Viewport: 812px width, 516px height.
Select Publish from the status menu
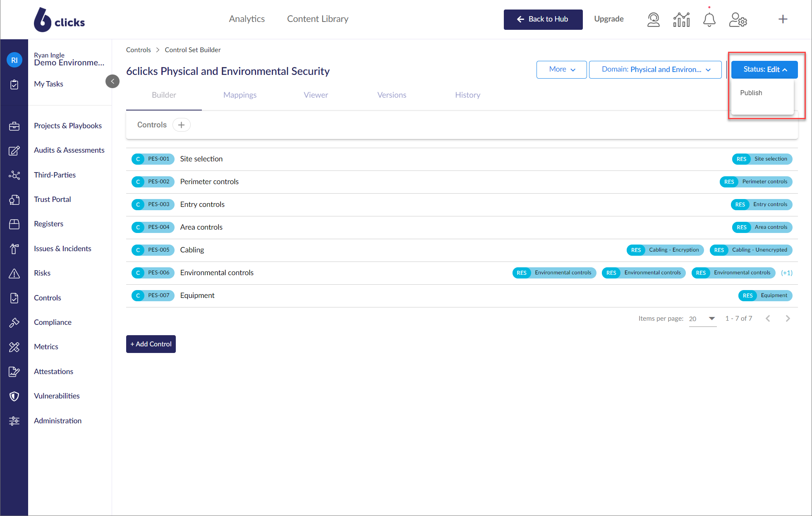click(751, 93)
